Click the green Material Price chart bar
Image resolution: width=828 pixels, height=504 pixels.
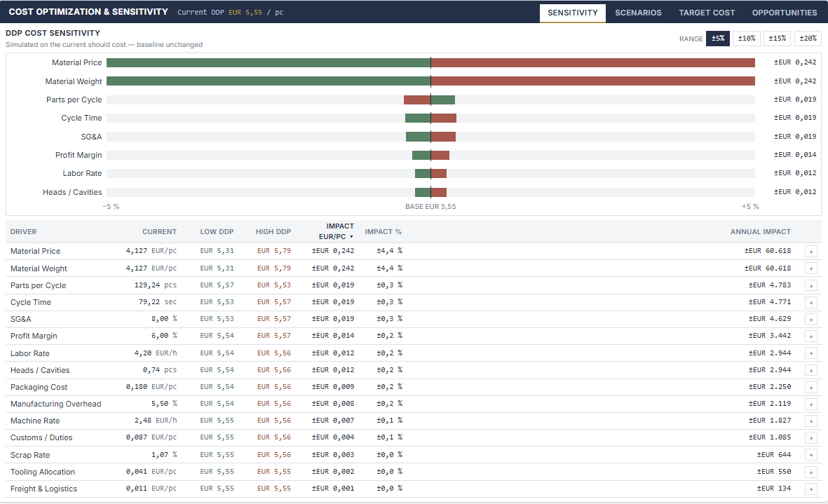pyautogui.click(x=269, y=63)
